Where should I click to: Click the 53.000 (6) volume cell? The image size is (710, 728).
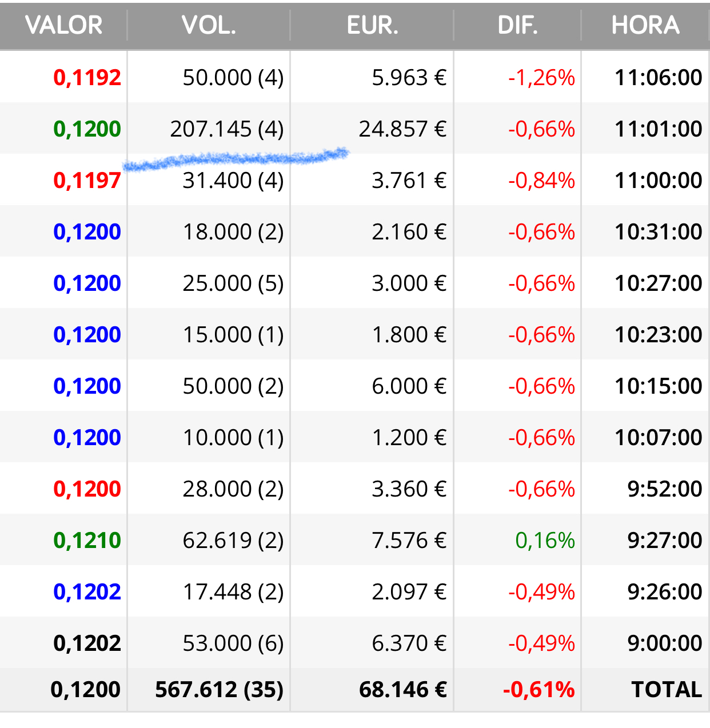(x=233, y=643)
